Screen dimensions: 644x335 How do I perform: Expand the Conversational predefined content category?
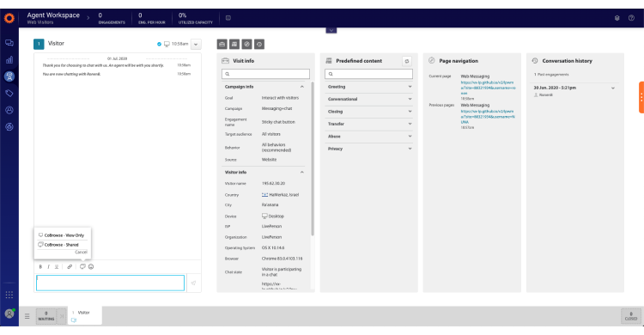369,99
